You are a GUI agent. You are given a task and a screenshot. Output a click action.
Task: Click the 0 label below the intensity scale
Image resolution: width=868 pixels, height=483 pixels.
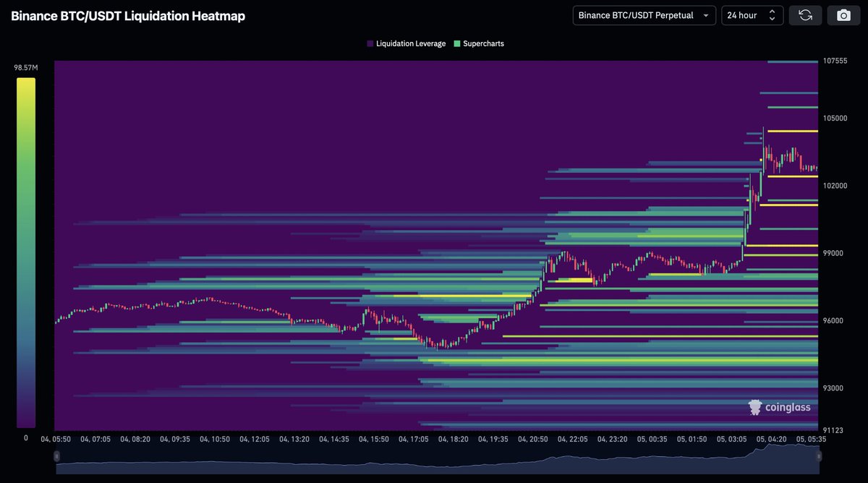(25, 438)
